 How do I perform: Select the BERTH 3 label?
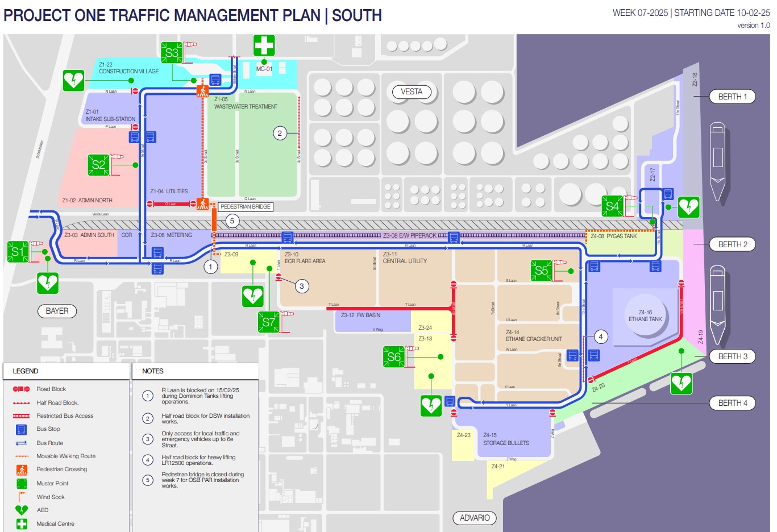click(x=732, y=356)
